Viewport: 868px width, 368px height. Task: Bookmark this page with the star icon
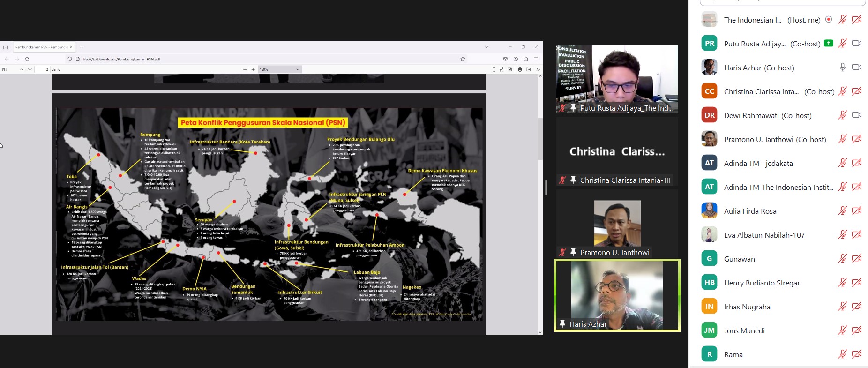(463, 59)
